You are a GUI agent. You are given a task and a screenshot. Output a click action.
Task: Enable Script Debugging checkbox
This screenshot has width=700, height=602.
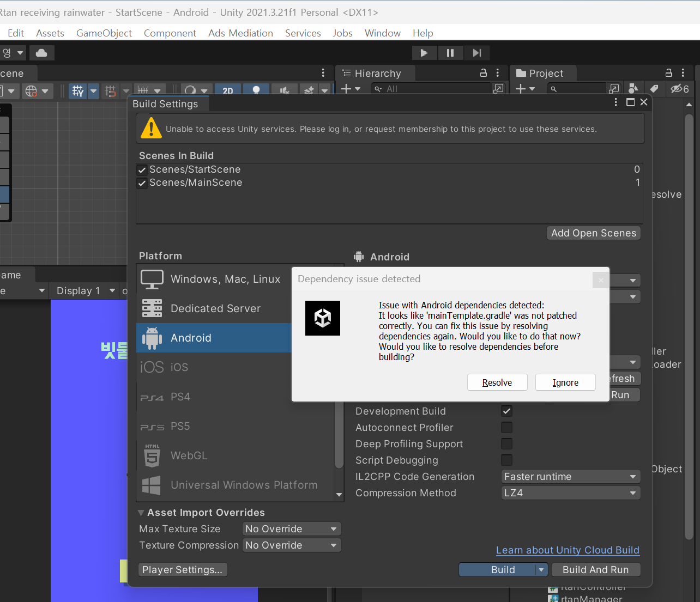pyautogui.click(x=506, y=460)
